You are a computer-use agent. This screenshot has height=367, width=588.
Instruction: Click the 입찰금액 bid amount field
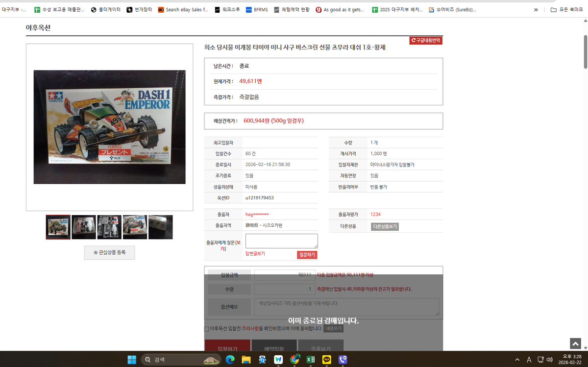pyautogui.click(x=284, y=275)
